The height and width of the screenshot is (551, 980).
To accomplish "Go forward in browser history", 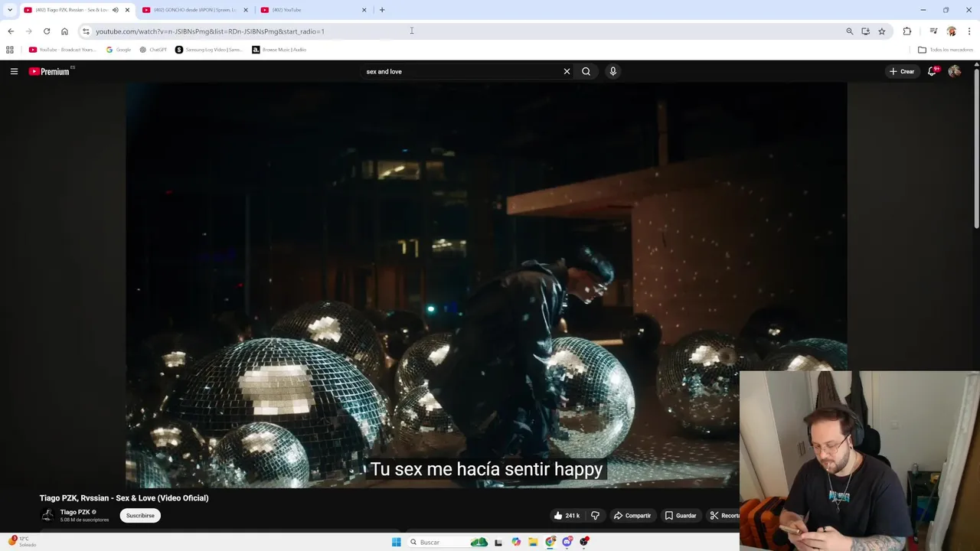I will [29, 31].
